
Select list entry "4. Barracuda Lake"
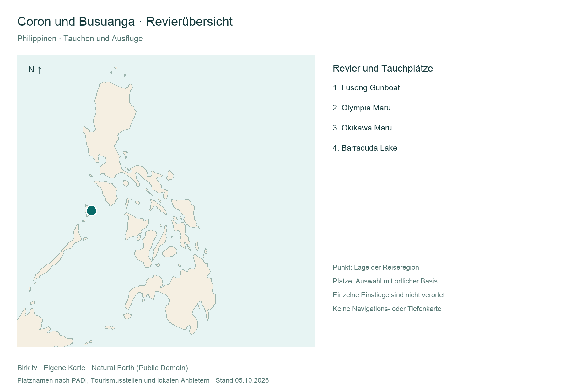(365, 148)
